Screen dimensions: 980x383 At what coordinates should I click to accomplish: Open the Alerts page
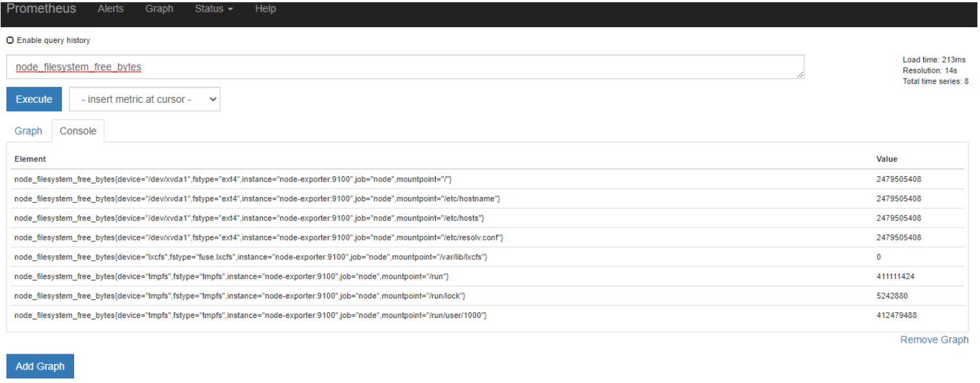click(x=111, y=9)
